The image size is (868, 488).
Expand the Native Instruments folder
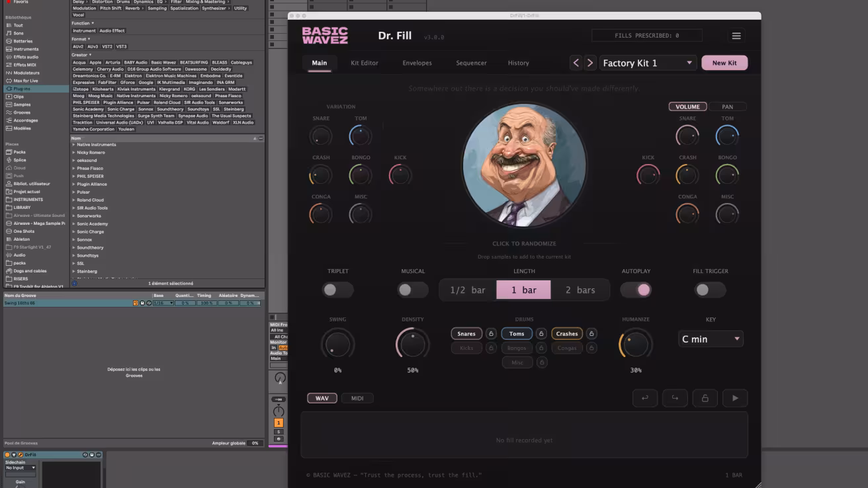(x=74, y=145)
